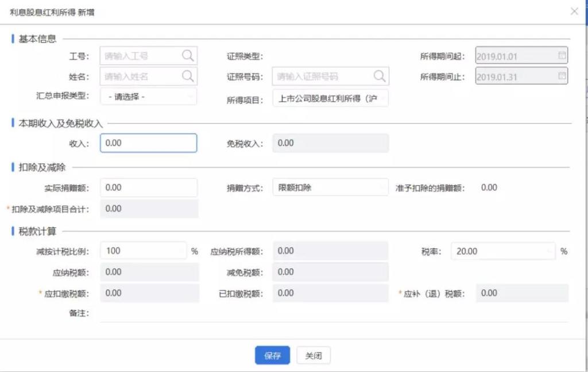Click the 关闭 button

(x=313, y=355)
